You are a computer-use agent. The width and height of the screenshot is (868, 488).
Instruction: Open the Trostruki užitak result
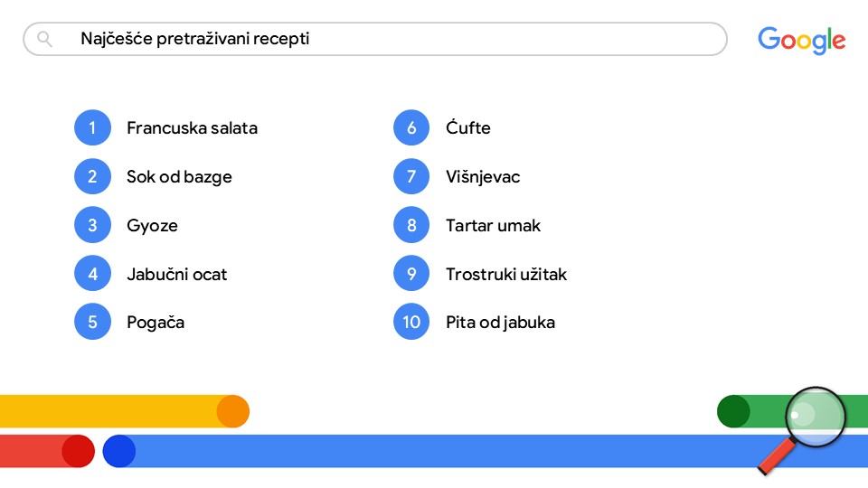(506, 274)
